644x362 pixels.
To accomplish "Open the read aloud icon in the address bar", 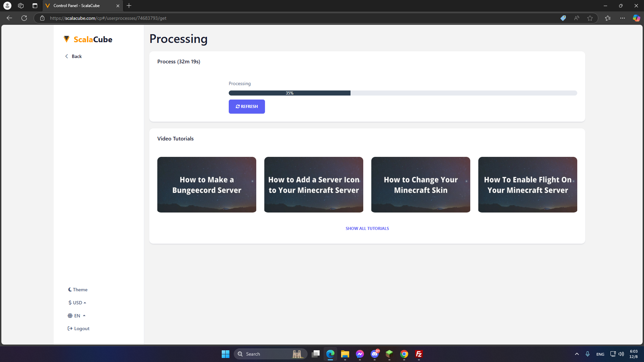I will coord(577,18).
